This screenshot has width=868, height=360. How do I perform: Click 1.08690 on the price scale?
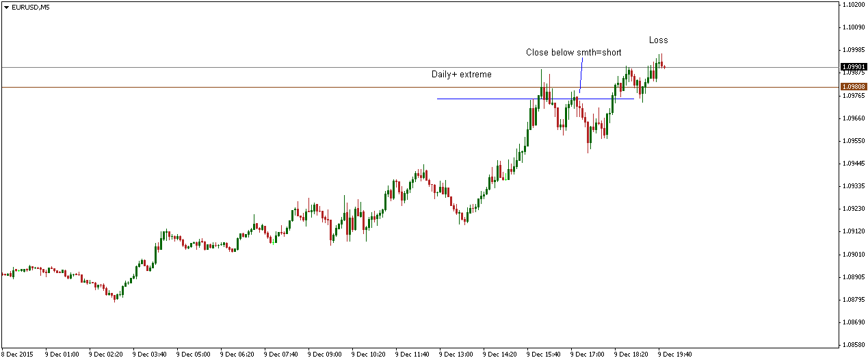coord(853,322)
